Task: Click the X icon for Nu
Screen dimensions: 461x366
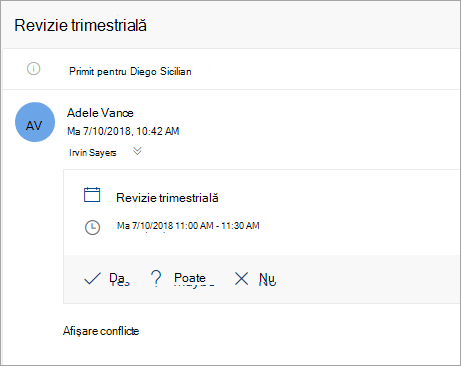Action: (241, 279)
